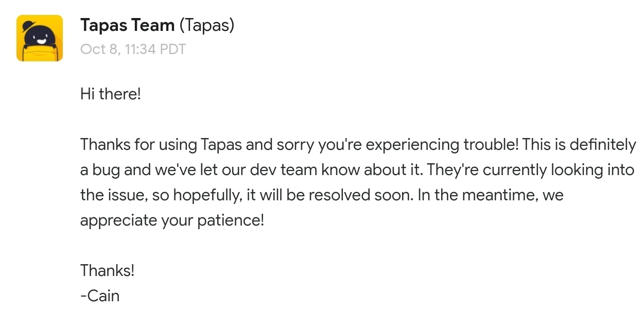This screenshot has width=644, height=327.
Task: Click the closing 'Thanks!' line
Action: coord(107,271)
